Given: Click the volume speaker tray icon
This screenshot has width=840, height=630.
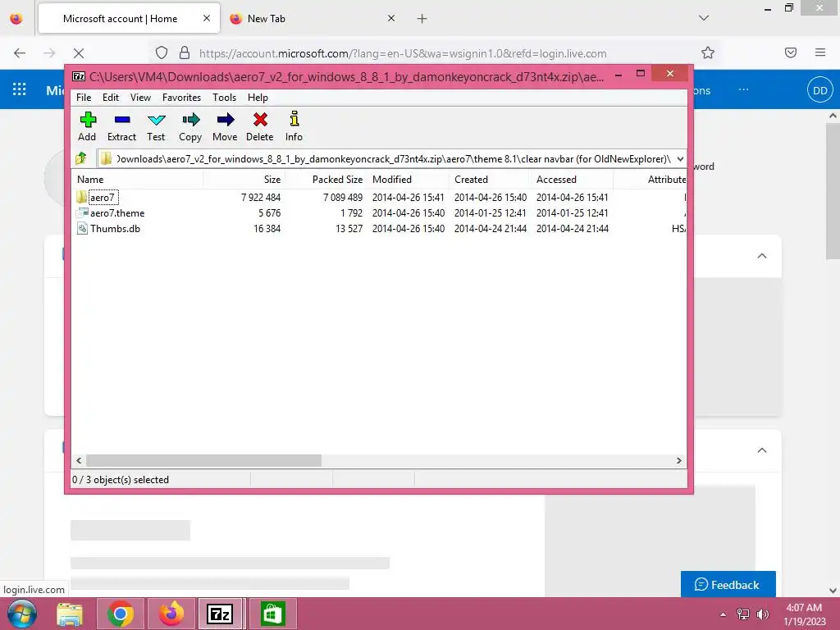Looking at the screenshot, I should (762, 614).
